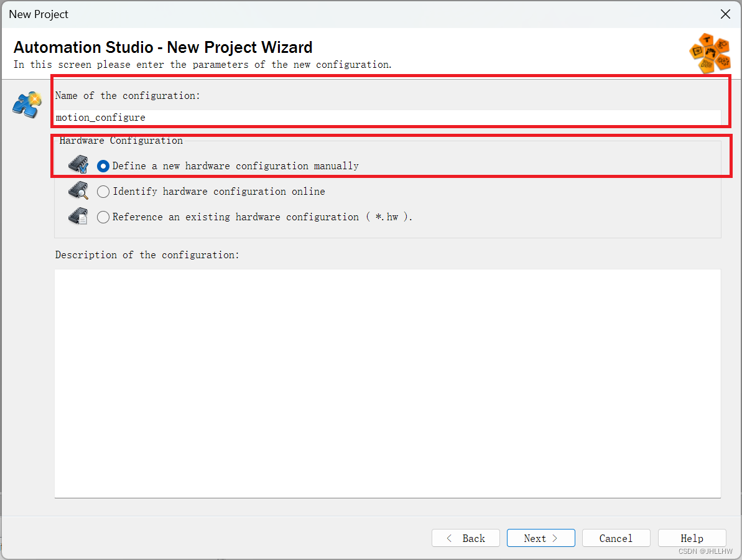
Task: Click the chip-and-document icon for referencing hardware
Action: [77, 216]
